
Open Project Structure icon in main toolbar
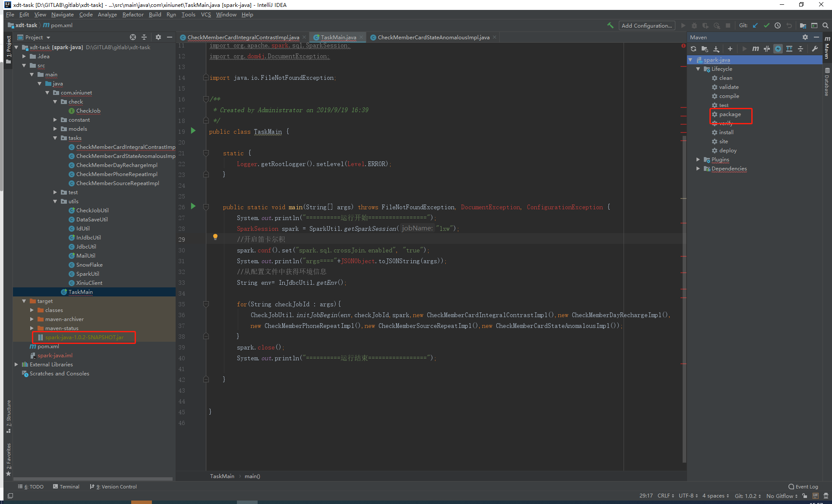803,25
